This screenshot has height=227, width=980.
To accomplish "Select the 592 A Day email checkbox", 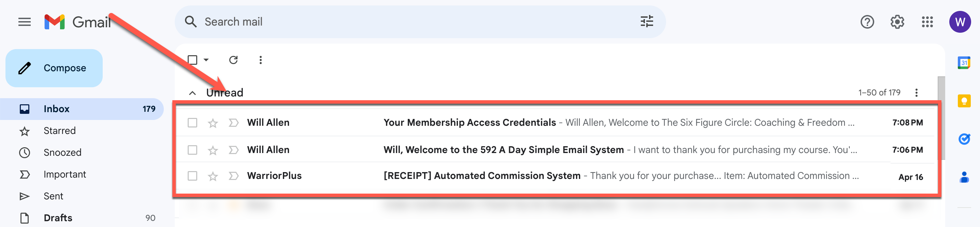I will [192, 150].
